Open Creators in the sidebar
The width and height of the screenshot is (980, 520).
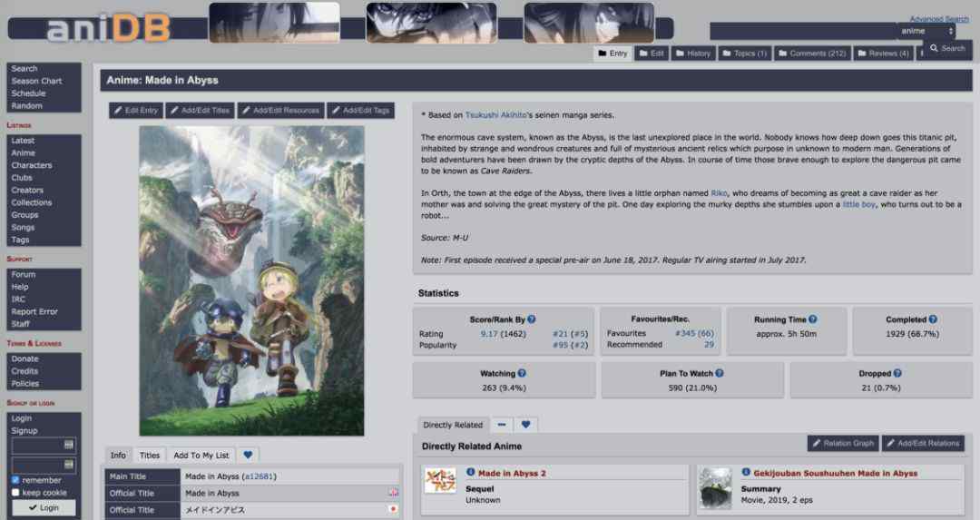(x=27, y=190)
